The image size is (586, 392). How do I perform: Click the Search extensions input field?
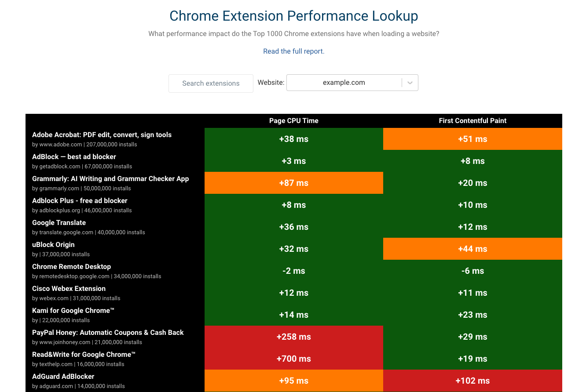(211, 83)
